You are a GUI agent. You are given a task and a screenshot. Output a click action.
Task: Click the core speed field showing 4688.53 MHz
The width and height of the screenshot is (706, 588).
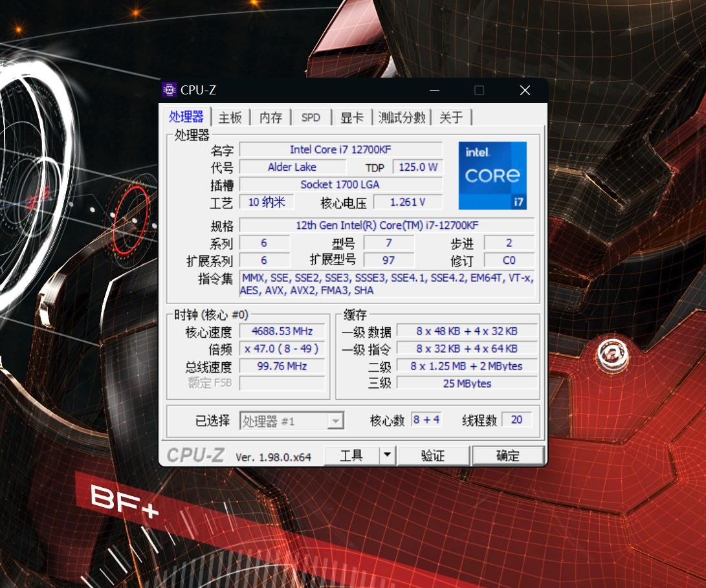pyautogui.click(x=281, y=331)
